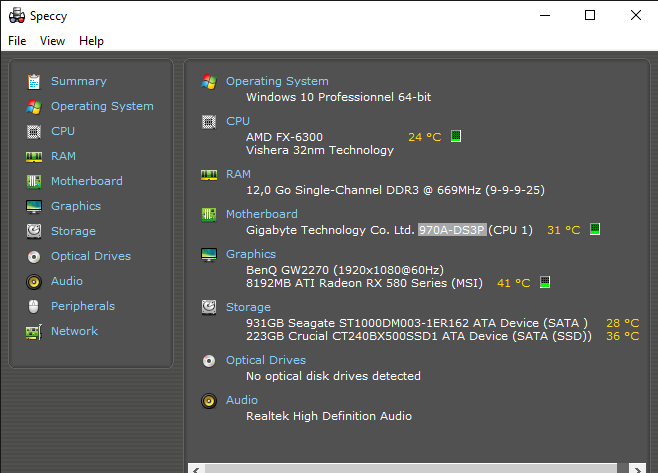Click the Storage heading link in the main panel
658x473 pixels.
coord(248,307)
